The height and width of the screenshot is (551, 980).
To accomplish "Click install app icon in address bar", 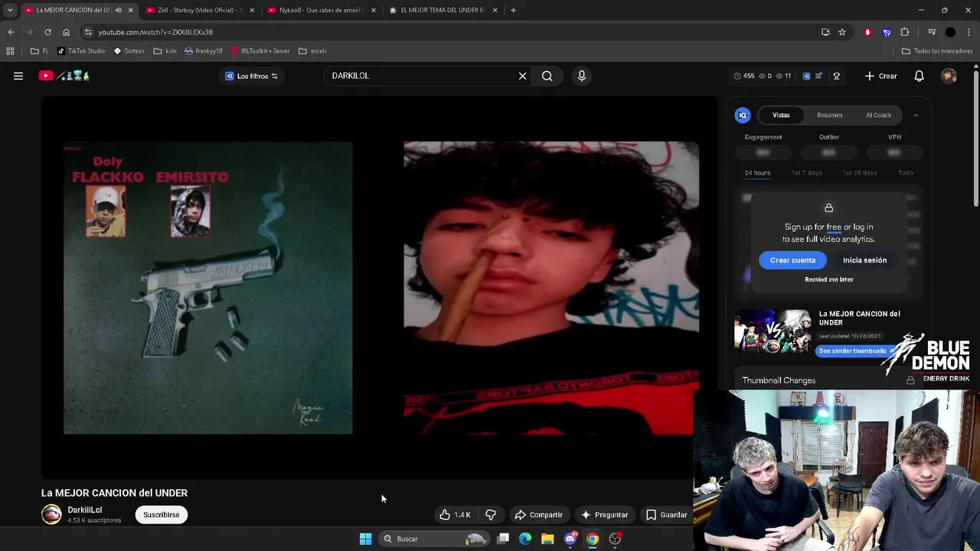I will point(825,32).
